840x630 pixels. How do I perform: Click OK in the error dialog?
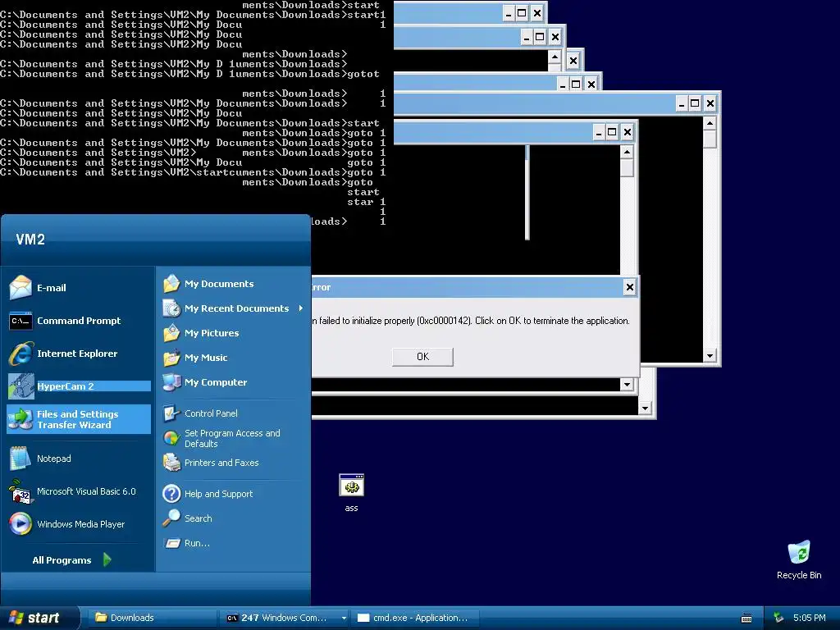click(x=422, y=357)
